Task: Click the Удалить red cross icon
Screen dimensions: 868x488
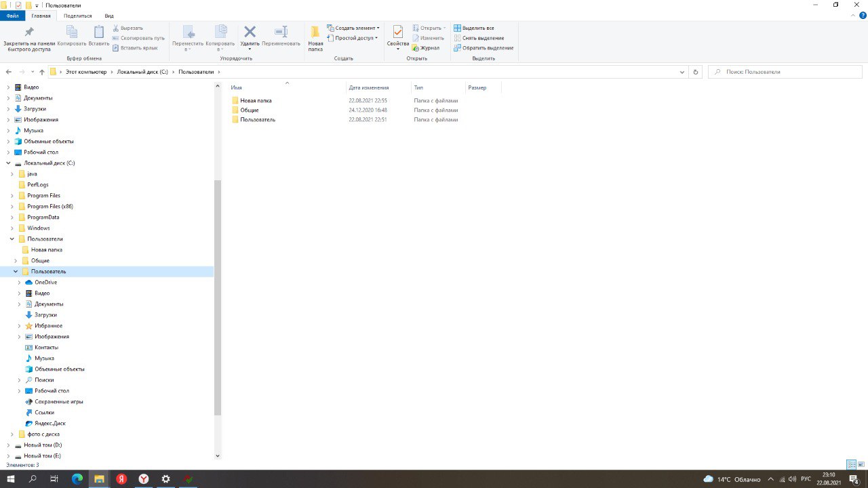Action: pos(250,32)
